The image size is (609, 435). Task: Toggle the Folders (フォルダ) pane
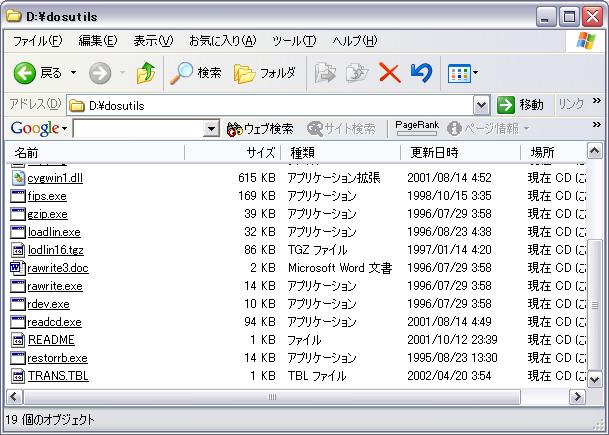pos(265,73)
